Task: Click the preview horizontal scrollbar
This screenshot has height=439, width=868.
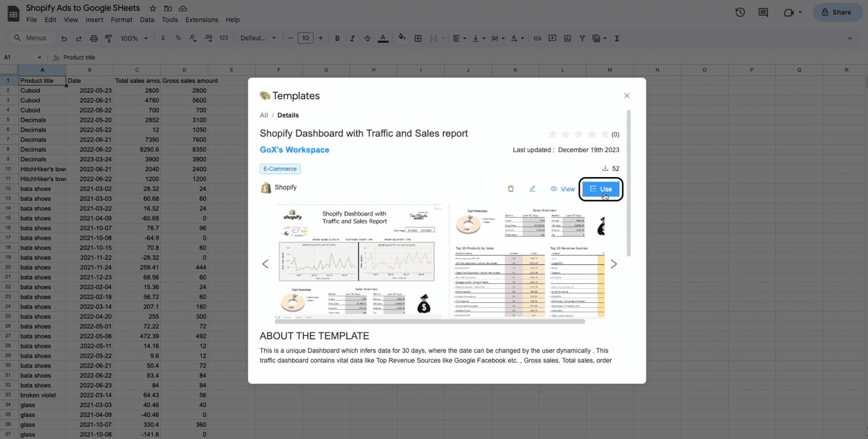Action: tap(430, 322)
